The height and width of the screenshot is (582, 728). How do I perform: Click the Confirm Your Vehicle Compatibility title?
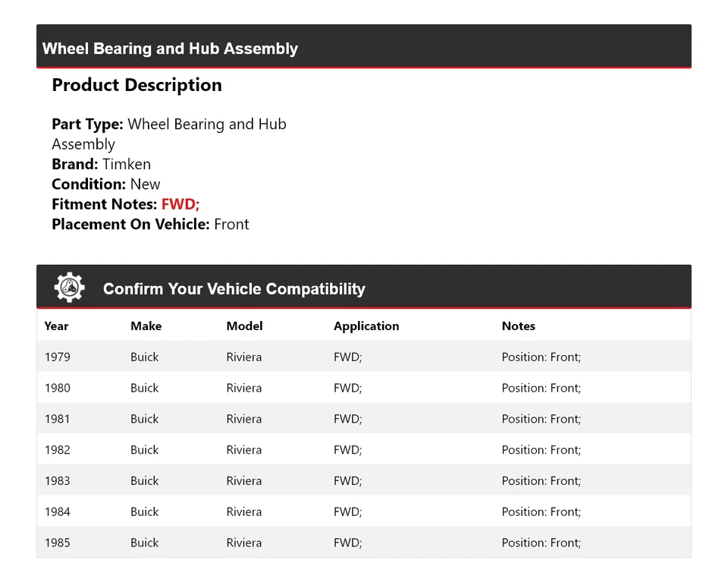(234, 289)
